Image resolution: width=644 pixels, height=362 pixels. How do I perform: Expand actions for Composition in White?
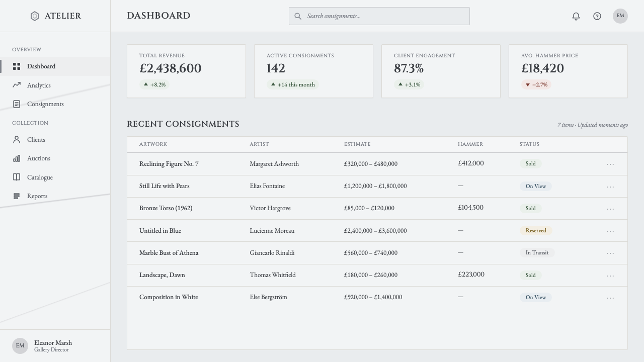click(610, 298)
